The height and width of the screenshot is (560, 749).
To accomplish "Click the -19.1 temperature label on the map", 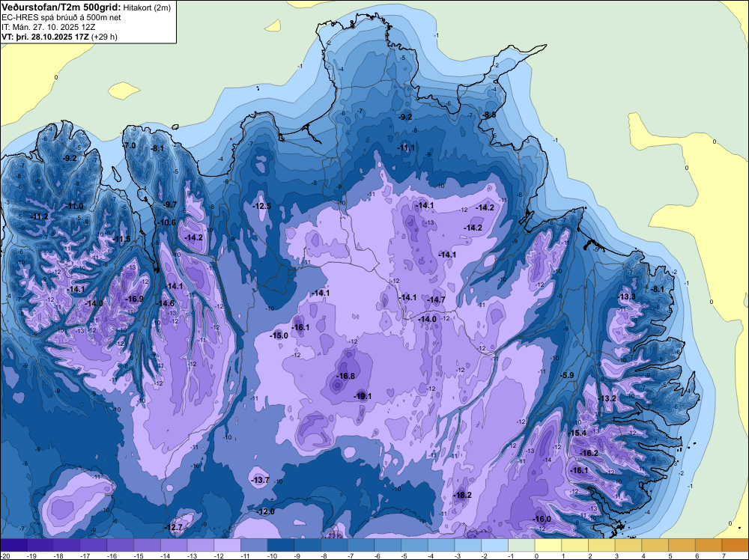I will click(362, 396).
